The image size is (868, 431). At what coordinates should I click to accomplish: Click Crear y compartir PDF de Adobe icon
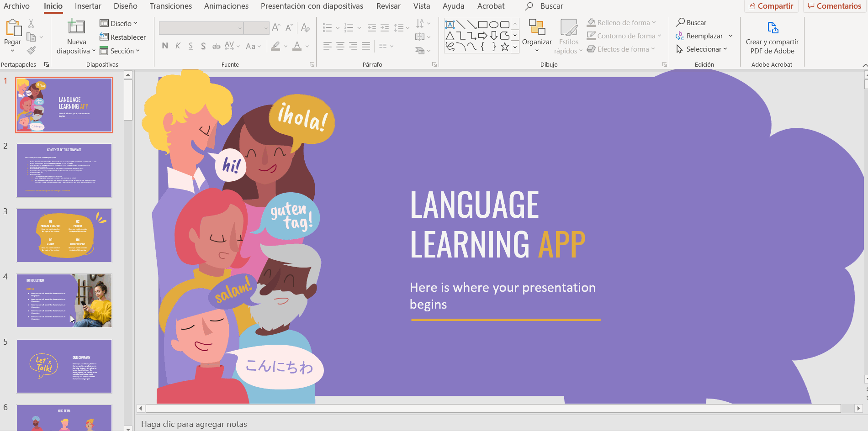(773, 27)
